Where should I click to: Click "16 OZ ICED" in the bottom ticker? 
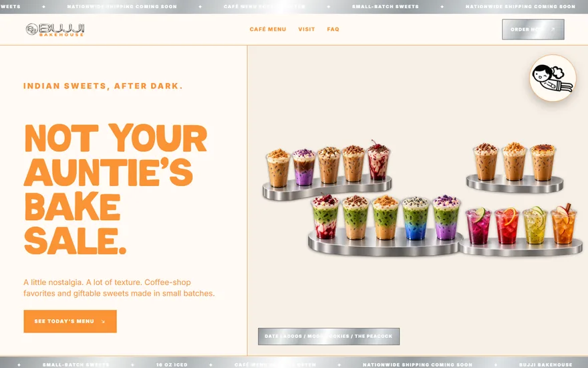click(172, 365)
